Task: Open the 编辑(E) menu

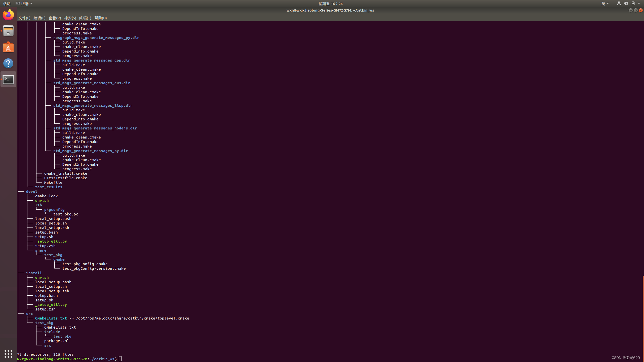Action: click(39, 18)
